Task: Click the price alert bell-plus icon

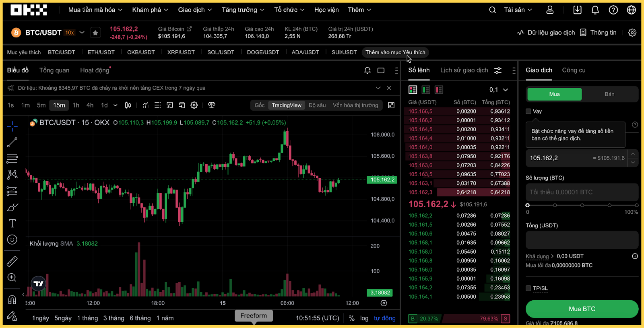Action: 367,70
